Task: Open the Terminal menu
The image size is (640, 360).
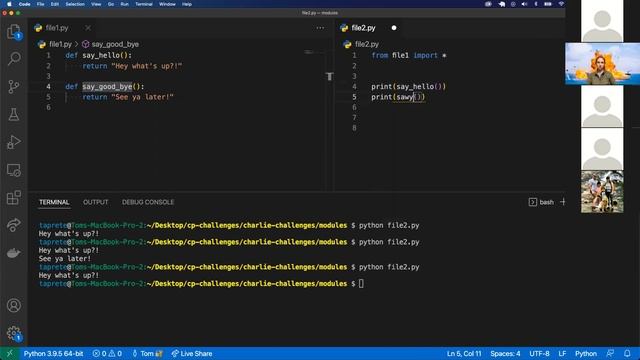Action: [144, 4]
